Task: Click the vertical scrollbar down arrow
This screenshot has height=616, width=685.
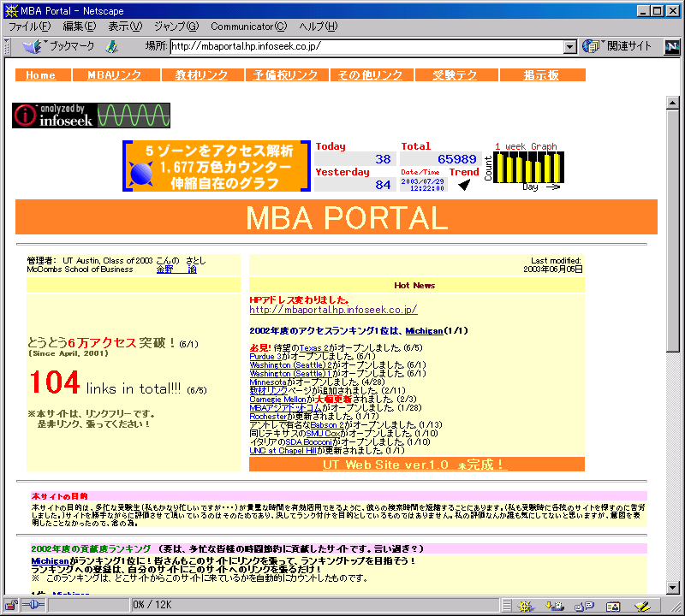Action: tap(672, 588)
